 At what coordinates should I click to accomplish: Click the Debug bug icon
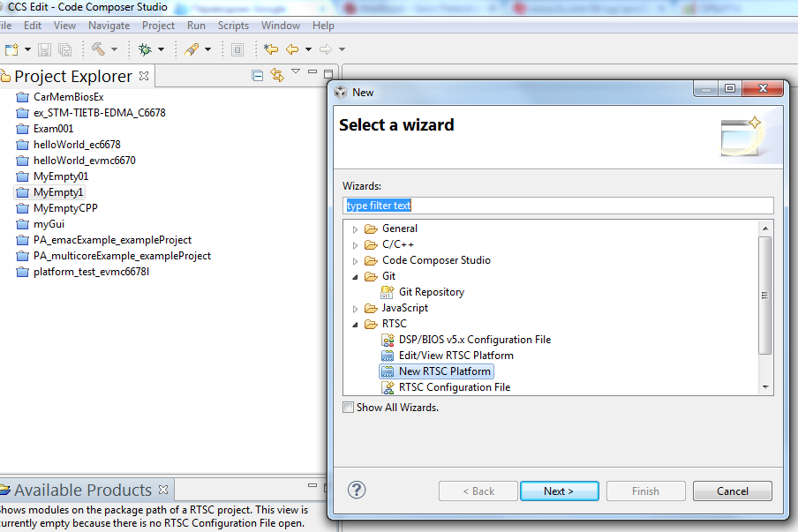145,49
